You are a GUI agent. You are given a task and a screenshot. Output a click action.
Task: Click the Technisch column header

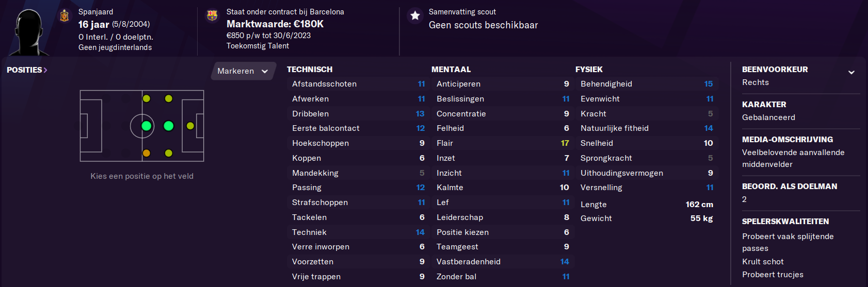310,70
